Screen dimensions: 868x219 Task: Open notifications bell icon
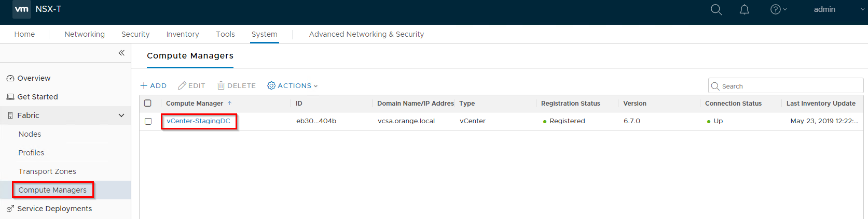tap(744, 10)
